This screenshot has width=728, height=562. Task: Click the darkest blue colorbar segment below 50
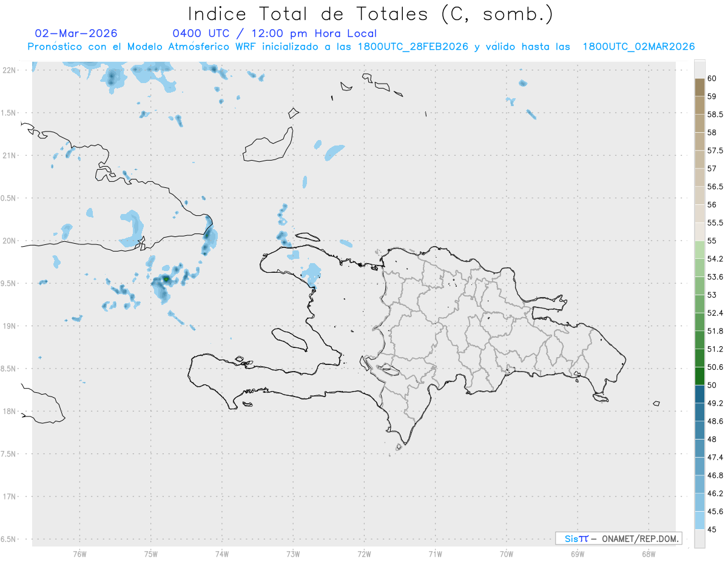coord(699,394)
